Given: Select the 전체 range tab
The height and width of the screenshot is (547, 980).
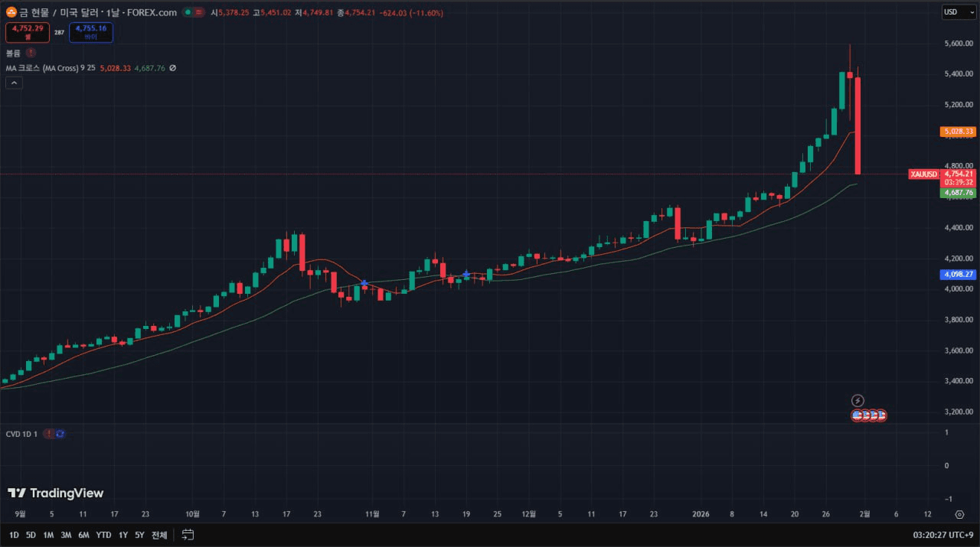Looking at the screenshot, I should 158,535.
